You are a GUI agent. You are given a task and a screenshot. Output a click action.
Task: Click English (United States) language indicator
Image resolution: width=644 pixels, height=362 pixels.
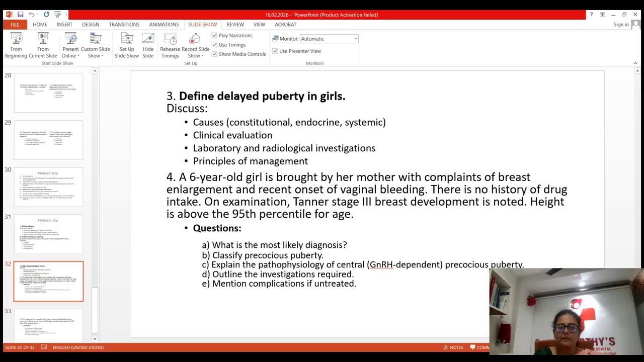tap(78, 347)
